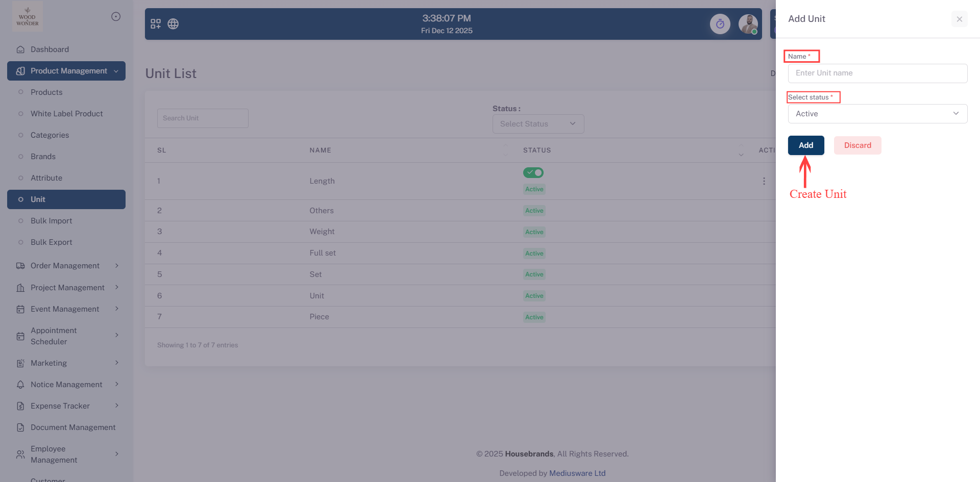Open the globe language icon

(173, 24)
